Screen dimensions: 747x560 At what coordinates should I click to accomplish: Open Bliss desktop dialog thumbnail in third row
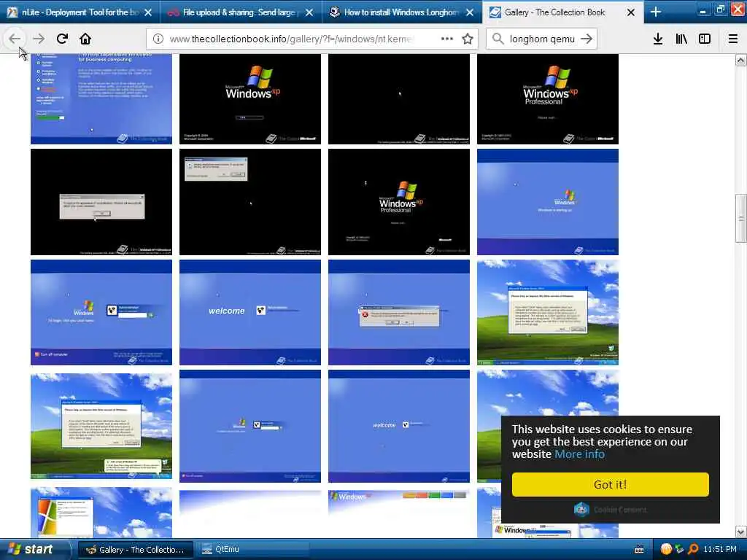[548, 312]
